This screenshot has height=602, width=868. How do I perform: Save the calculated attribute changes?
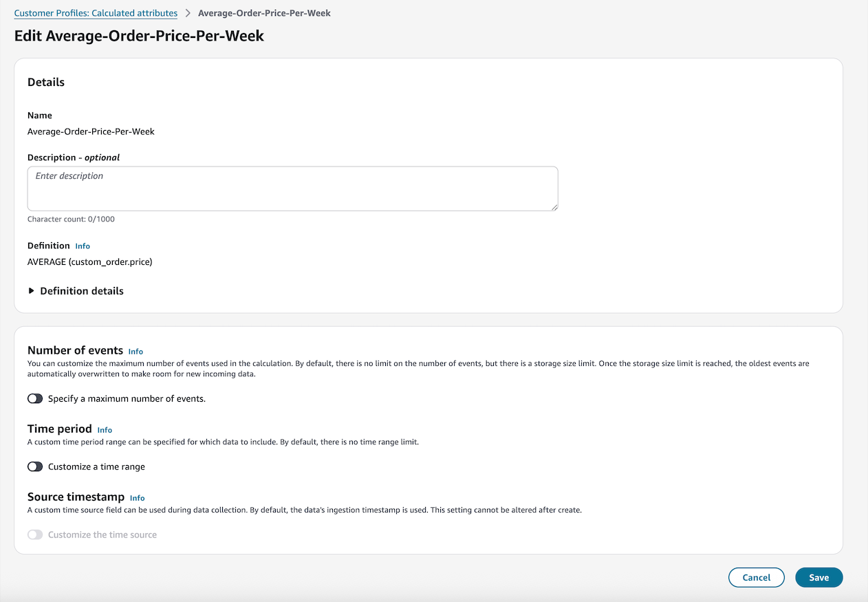pyautogui.click(x=818, y=578)
